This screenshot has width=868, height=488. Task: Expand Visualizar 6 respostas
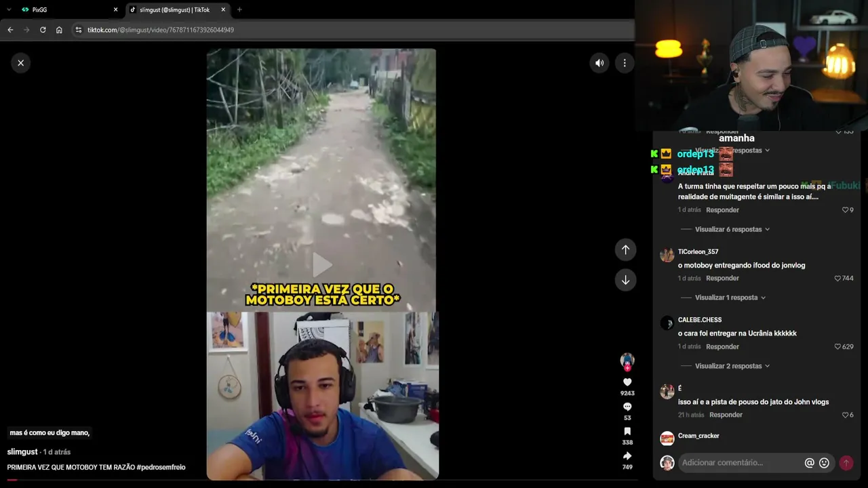(732, 230)
